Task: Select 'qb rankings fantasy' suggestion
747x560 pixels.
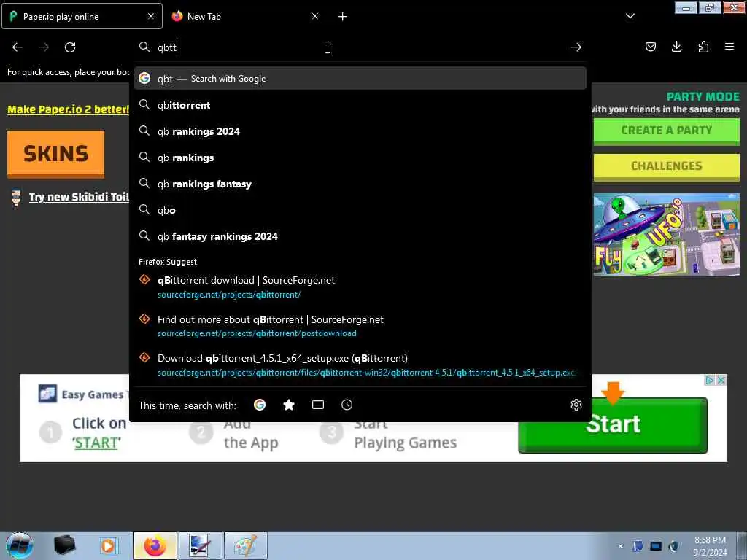Action: pos(360,184)
